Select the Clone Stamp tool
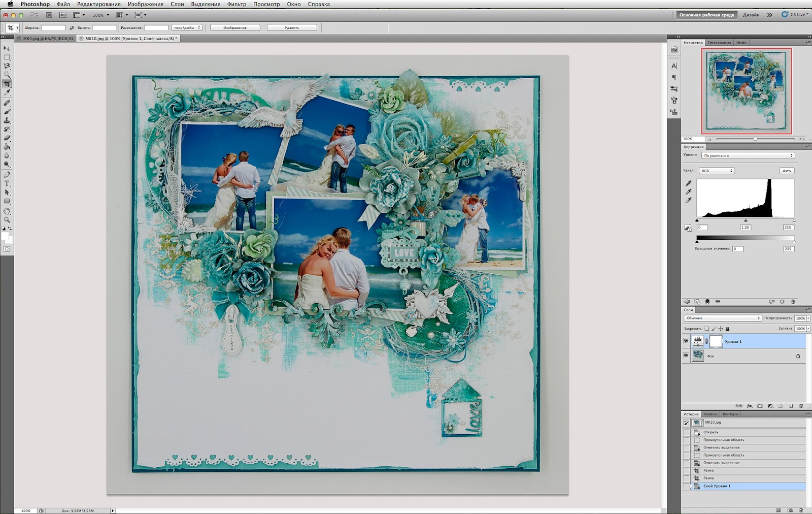The height and width of the screenshot is (514, 812). pos(7,120)
